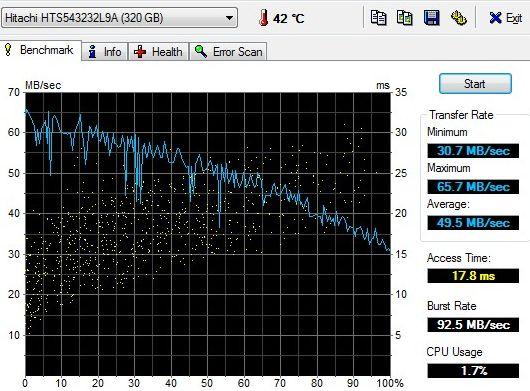Click the benchmark graph area
Screen dimensions: 530x391
point(208,234)
